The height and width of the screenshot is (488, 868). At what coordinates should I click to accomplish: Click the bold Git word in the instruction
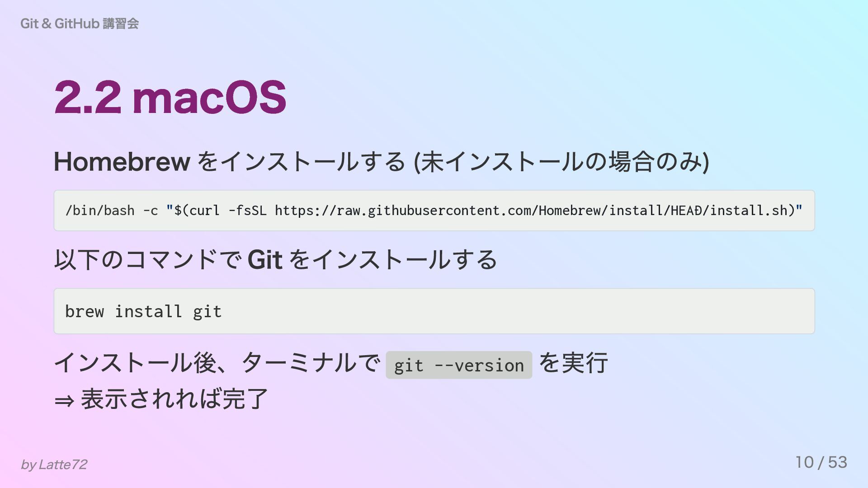(265, 260)
